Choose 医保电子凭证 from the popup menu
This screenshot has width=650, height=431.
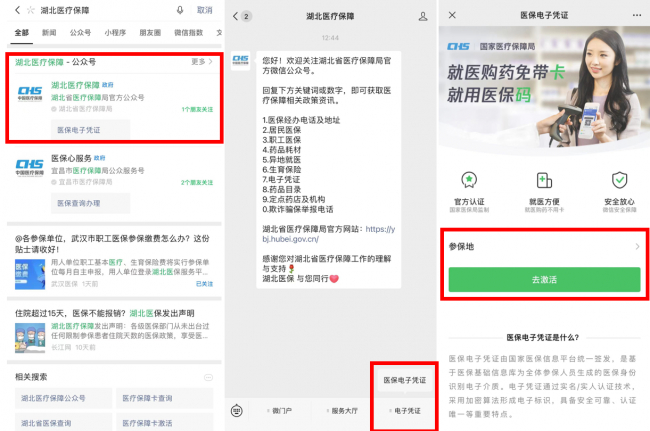[x=405, y=380]
